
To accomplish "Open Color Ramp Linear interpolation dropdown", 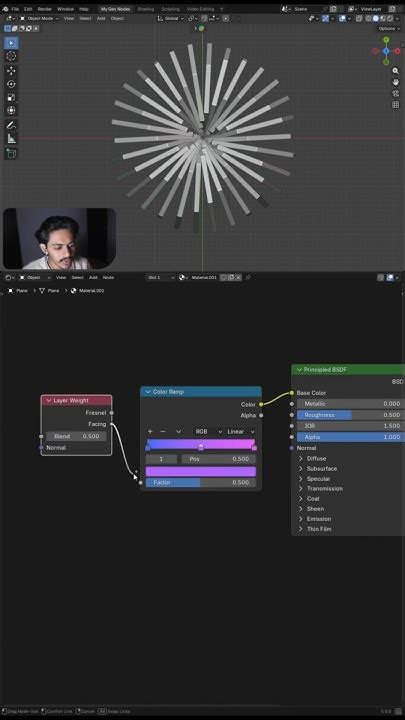I will coord(241,432).
